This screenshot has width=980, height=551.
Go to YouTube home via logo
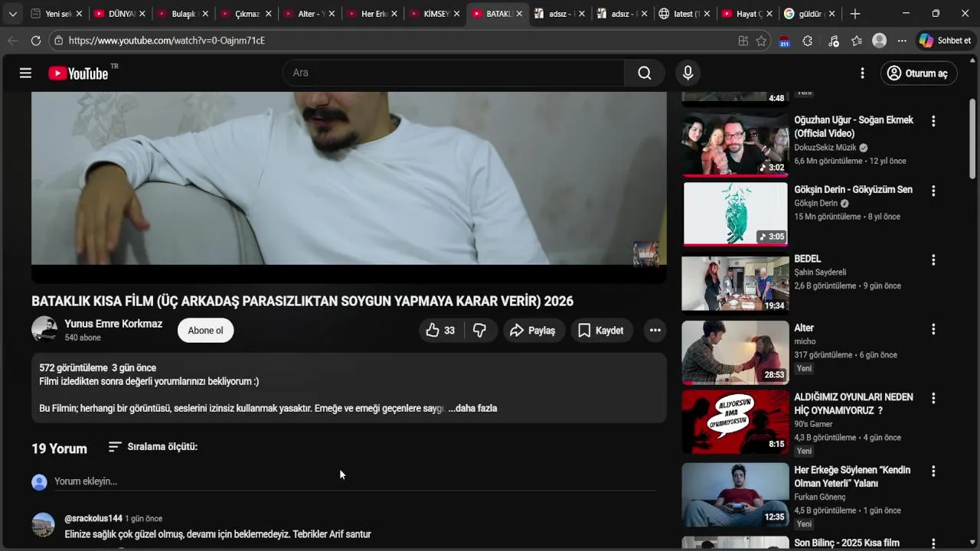pos(78,73)
